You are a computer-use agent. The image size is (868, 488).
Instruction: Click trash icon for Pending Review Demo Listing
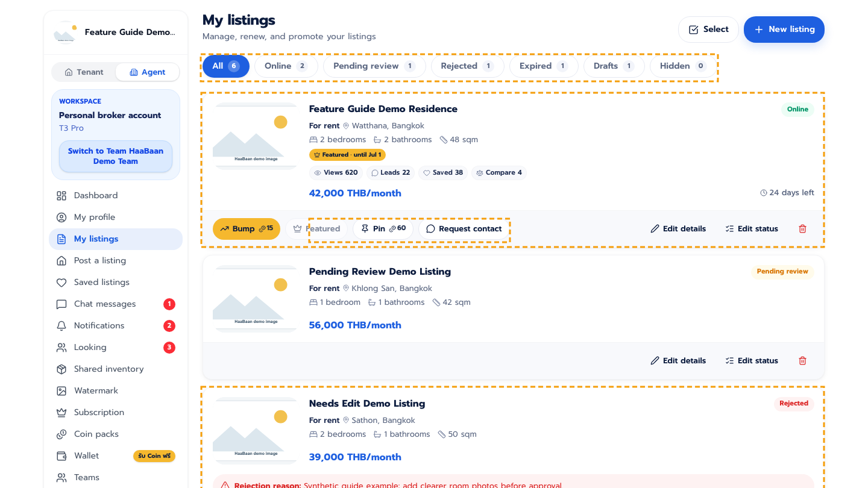pyautogui.click(x=802, y=361)
